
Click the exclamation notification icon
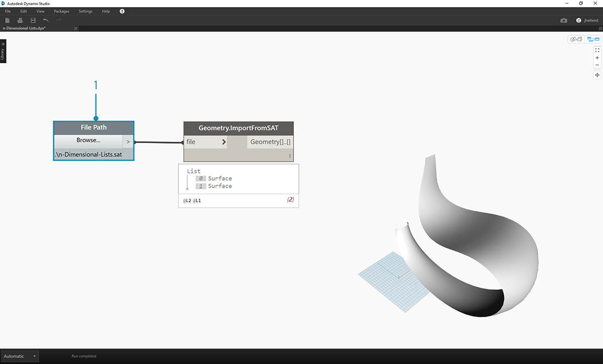[x=122, y=11]
